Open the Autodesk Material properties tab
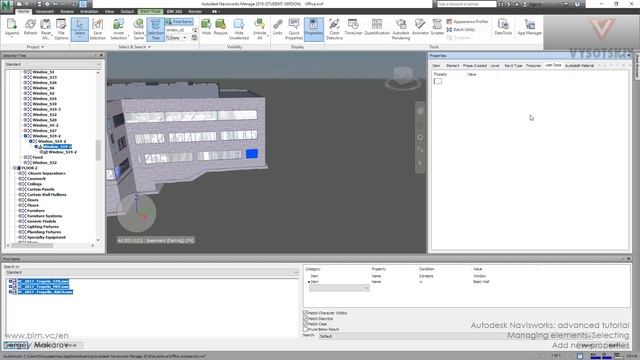The height and width of the screenshot is (360, 640). tap(579, 65)
